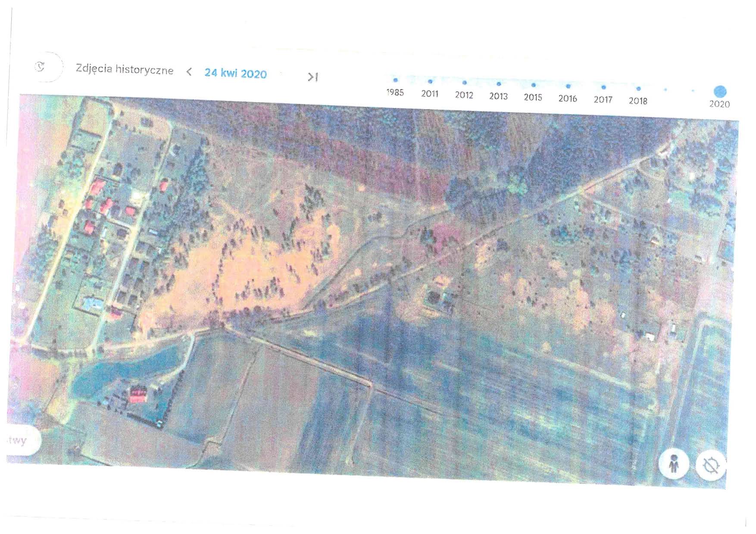Click the '24 kwi 2020' date label
Viewport: 756px width, 534px height.
[x=235, y=73]
